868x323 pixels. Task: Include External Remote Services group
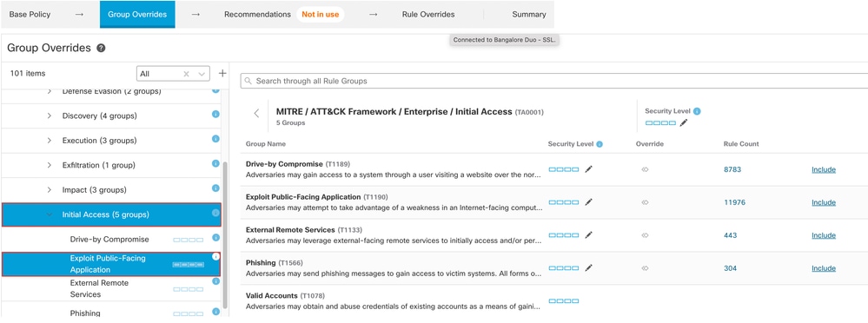point(824,235)
